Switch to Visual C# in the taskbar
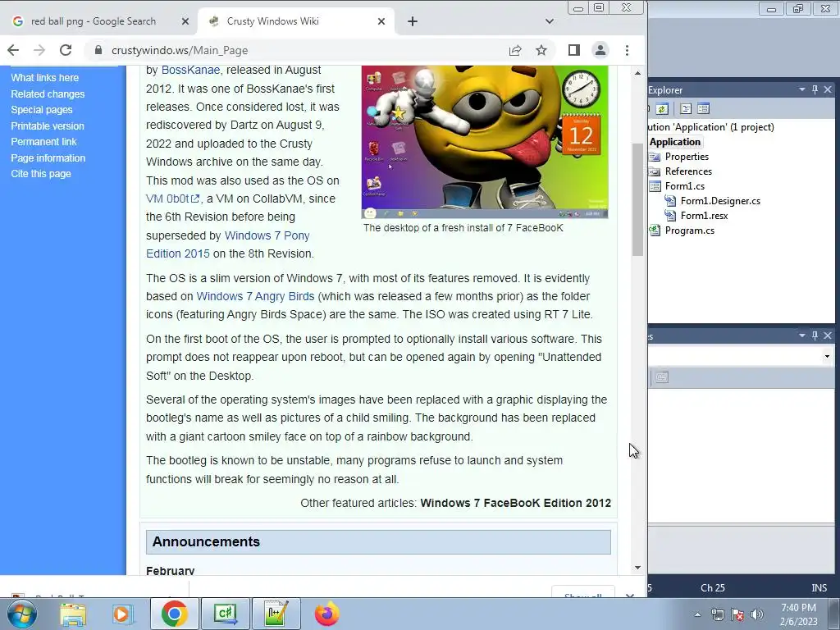This screenshot has height=630, width=840. tap(225, 614)
